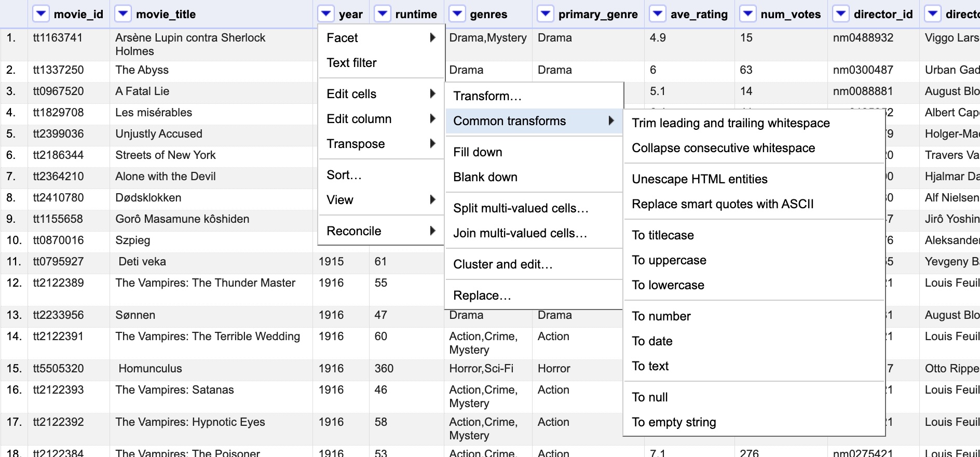Open the movie_id column dropdown menu
Image resolution: width=980 pixels, height=457 pixels.
click(x=41, y=14)
